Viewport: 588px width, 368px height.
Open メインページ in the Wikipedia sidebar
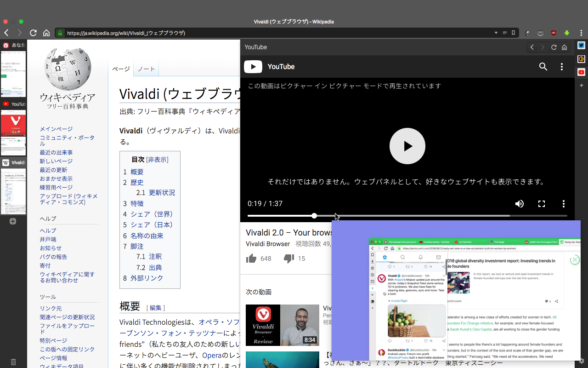(x=56, y=129)
